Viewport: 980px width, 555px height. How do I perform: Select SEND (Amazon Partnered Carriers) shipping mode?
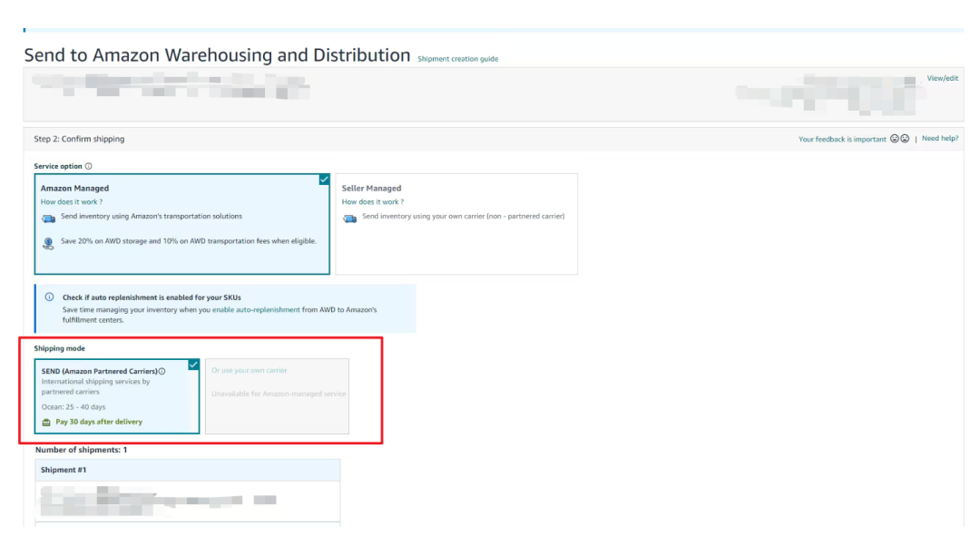click(117, 395)
